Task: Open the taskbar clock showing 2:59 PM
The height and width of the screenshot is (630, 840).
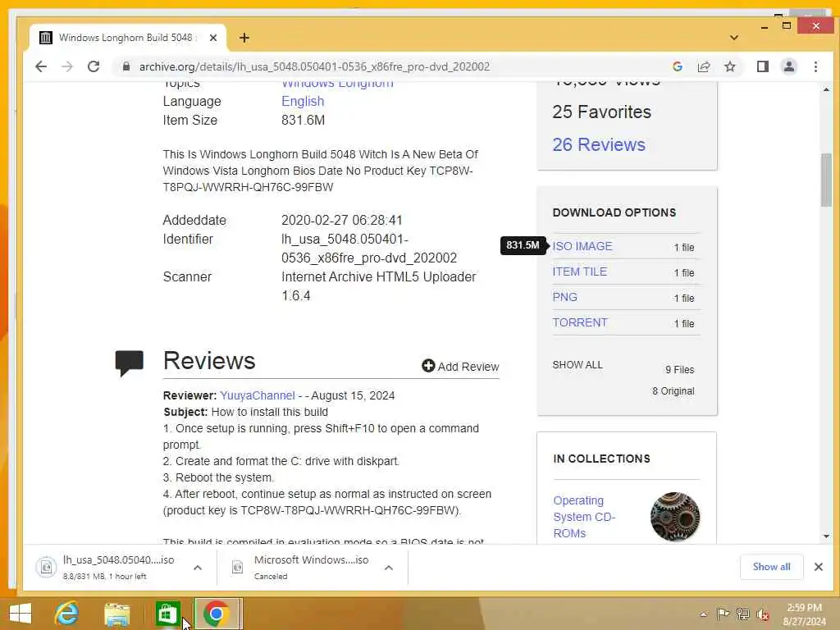Action: pos(804,614)
